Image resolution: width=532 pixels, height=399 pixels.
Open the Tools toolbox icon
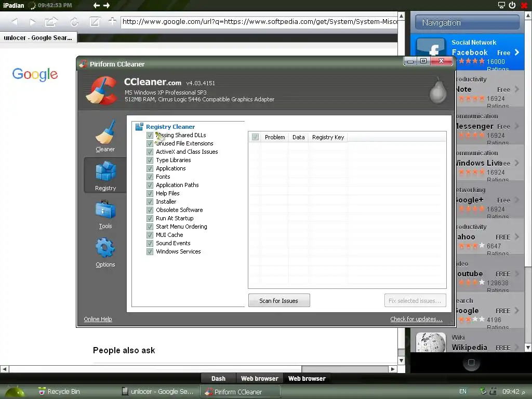pyautogui.click(x=105, y=209)
